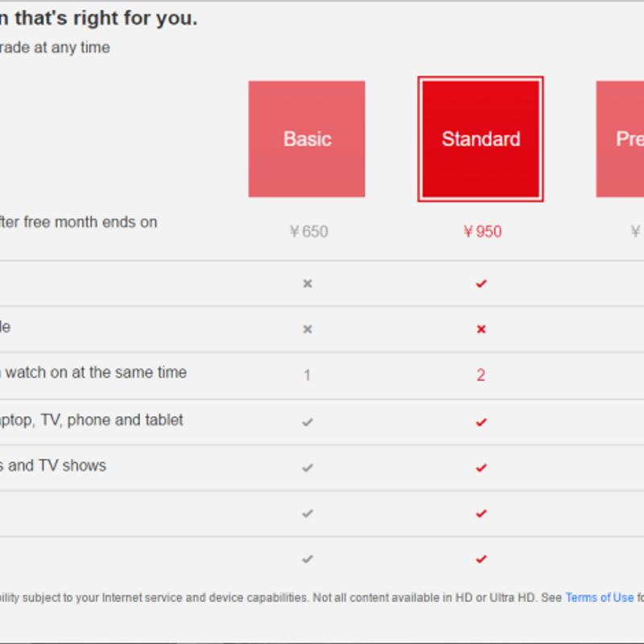Click the partially visible Premium price yen symbol
The width and height of the screenshot is (644, 644).
[635, 231]
